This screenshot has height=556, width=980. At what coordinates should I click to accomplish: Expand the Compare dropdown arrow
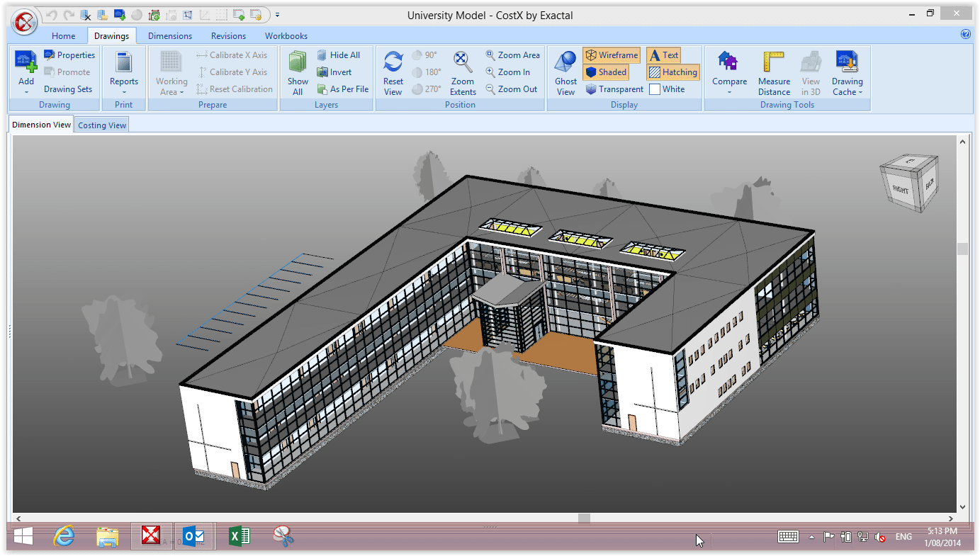729,92
